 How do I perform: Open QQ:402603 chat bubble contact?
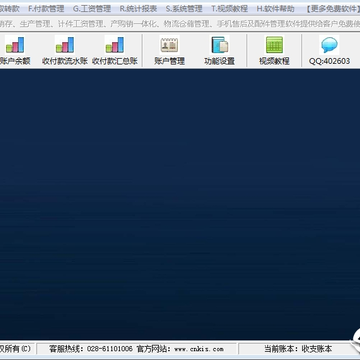tap(329, 51)
